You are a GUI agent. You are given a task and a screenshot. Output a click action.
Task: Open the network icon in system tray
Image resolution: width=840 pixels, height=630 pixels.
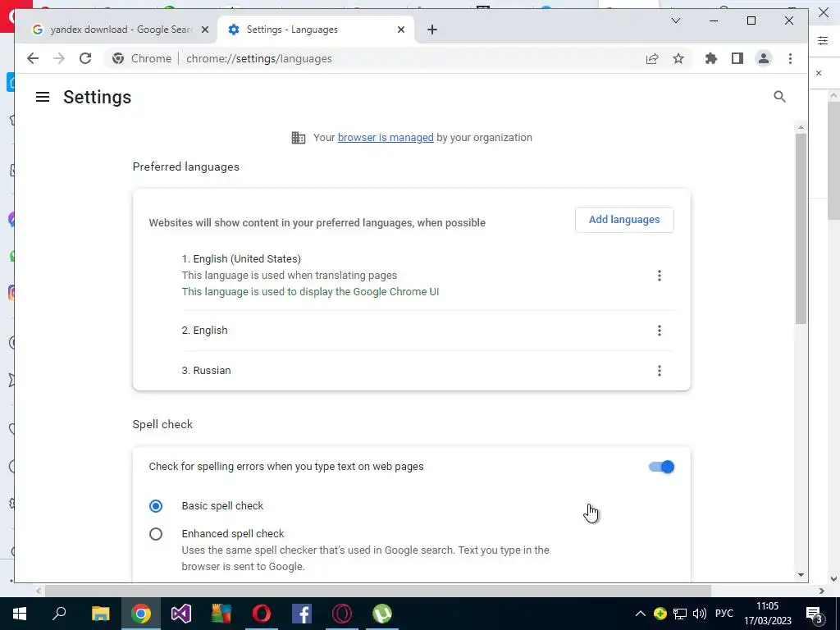[x=680, y=614]
